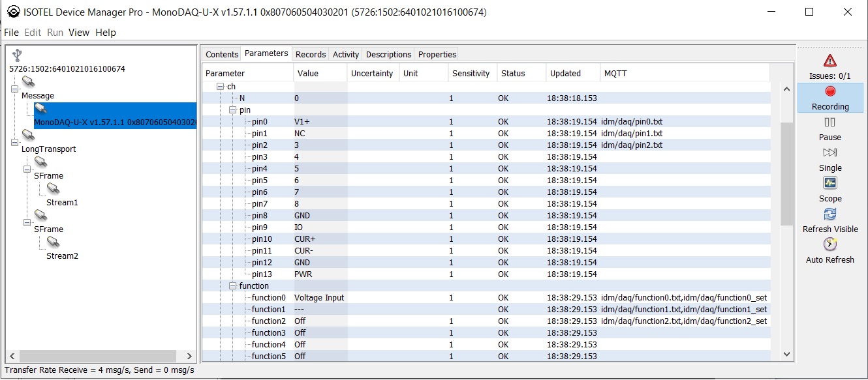The width and height of the screenshot is (868, 380).
Task: Click the Stream1 node device icon
Action: point(53,188)
